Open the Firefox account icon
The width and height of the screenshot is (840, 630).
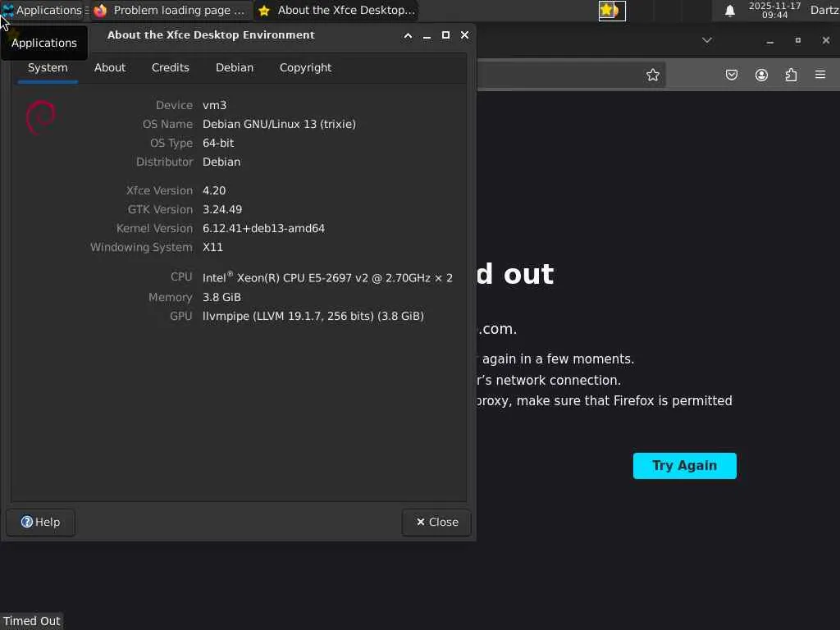(x=761, y=75)
